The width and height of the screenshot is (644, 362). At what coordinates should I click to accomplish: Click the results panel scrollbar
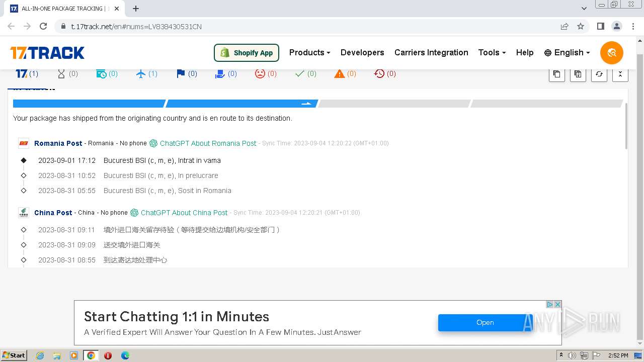coord(626,126)
